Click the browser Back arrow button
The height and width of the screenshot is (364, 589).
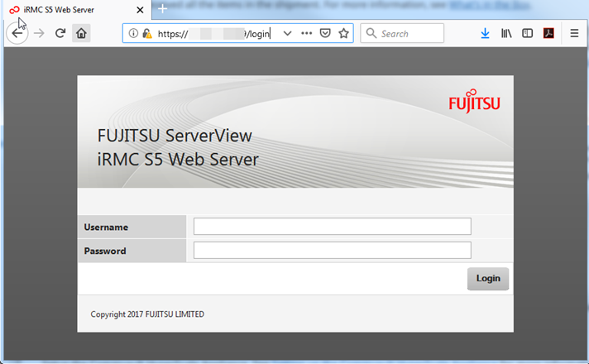(x=17, y=33)
